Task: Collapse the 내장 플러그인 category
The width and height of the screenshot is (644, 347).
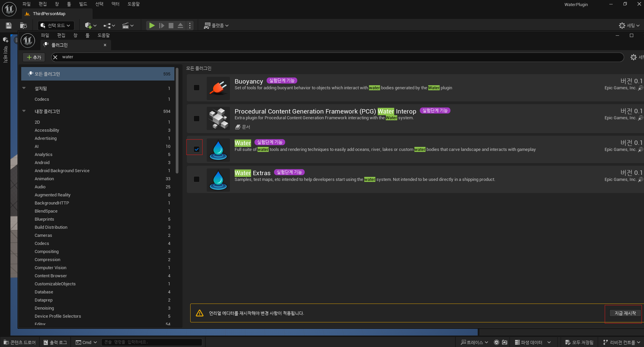Action: tap(24, 111)
